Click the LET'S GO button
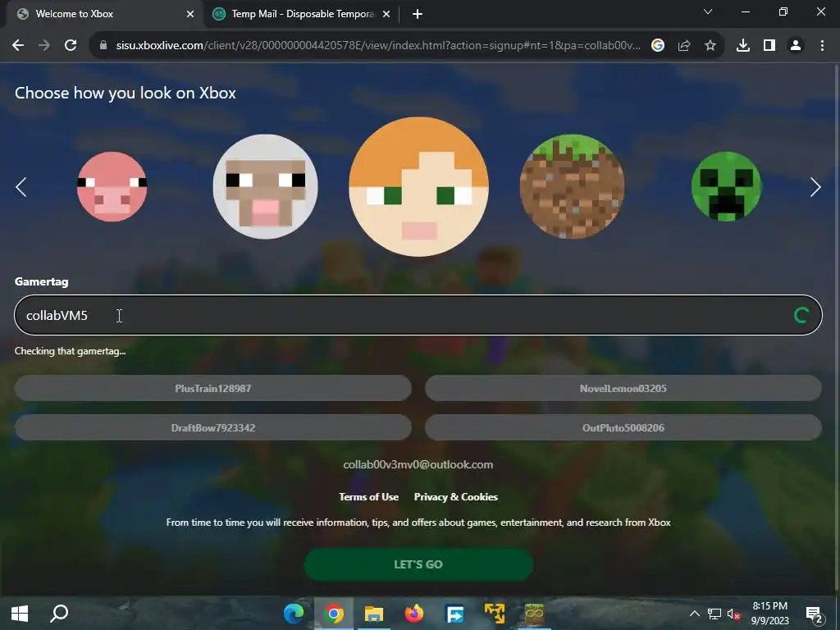 coord(418,564)
